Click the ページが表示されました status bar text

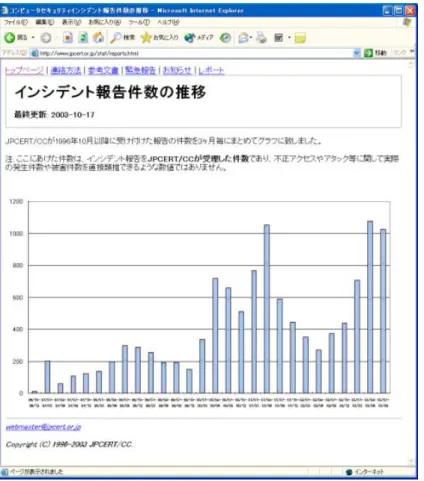click(36, 472)
